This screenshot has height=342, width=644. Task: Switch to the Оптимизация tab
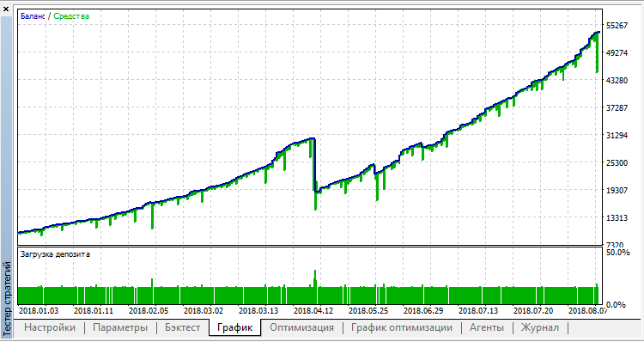tap(301, 327)
